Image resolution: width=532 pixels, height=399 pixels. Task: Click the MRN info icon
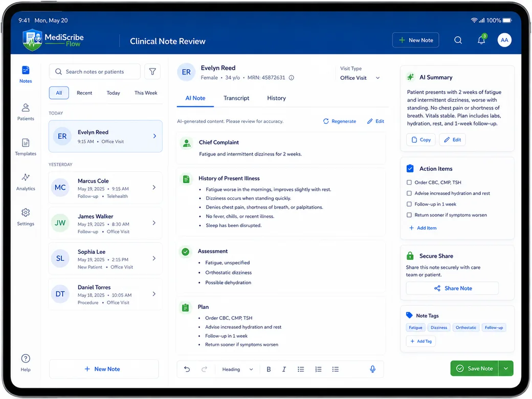click(292, 78)
